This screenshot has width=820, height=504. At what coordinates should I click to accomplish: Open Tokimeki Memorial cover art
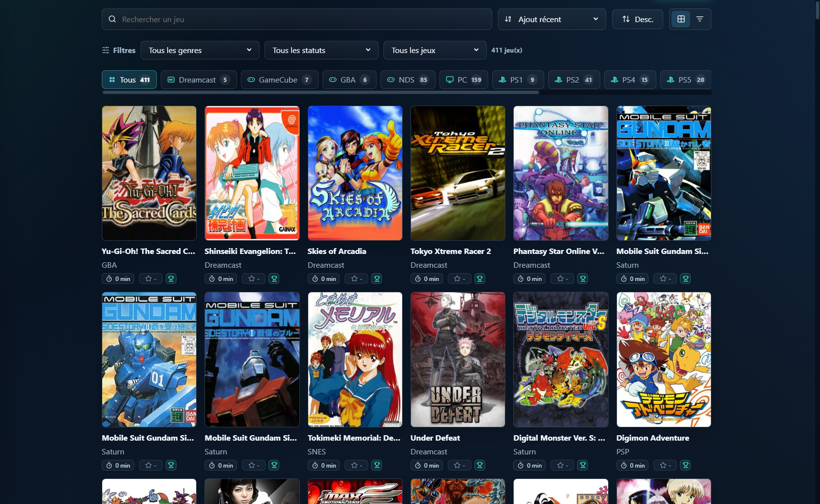click(355, 360)
